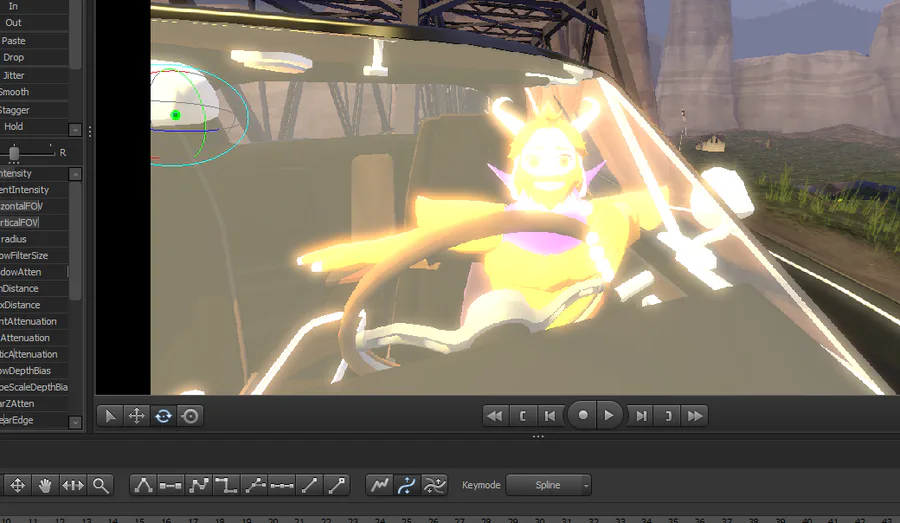Toggle the round record button
Screen dimensions: 900x523
click(x=583, y=415)
